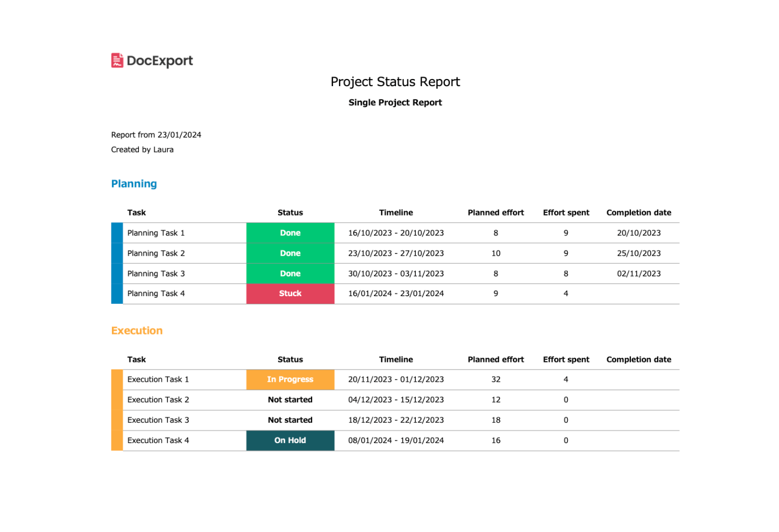Click the In Progress status badge
This screenshot has height=532, width=779.
[x=290, y=380]
